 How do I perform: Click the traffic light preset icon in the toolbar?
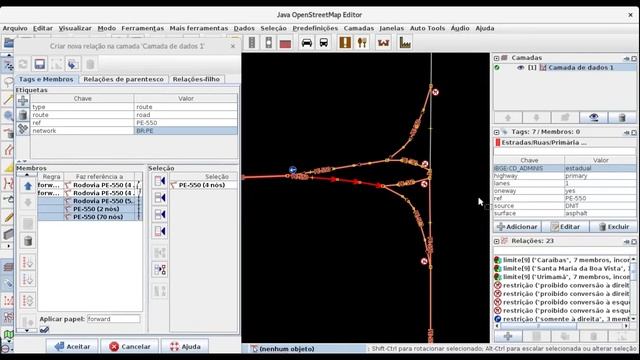269,42
